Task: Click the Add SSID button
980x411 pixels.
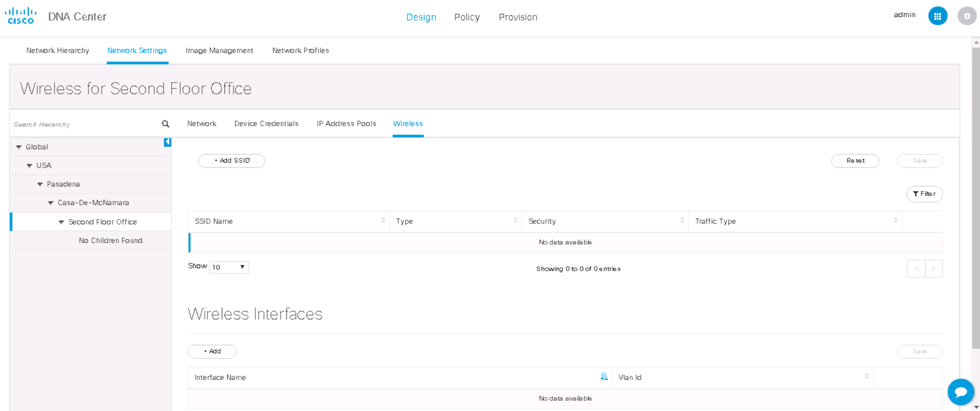Action: 231,160
